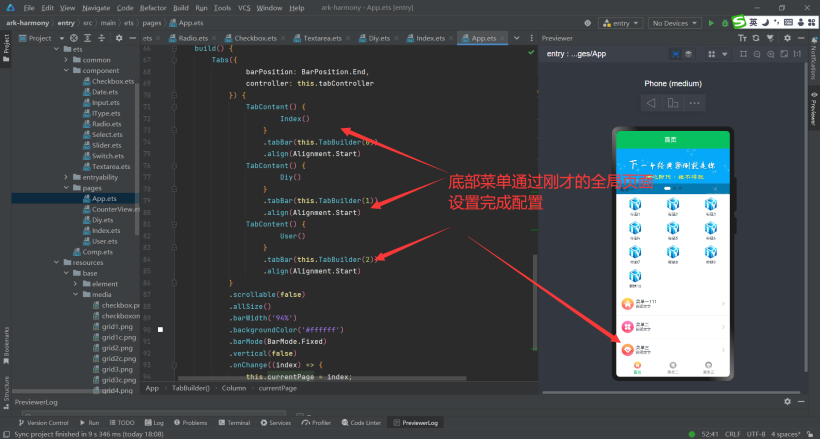
Task: Collapse the component folder
Action: coord(66,71)
